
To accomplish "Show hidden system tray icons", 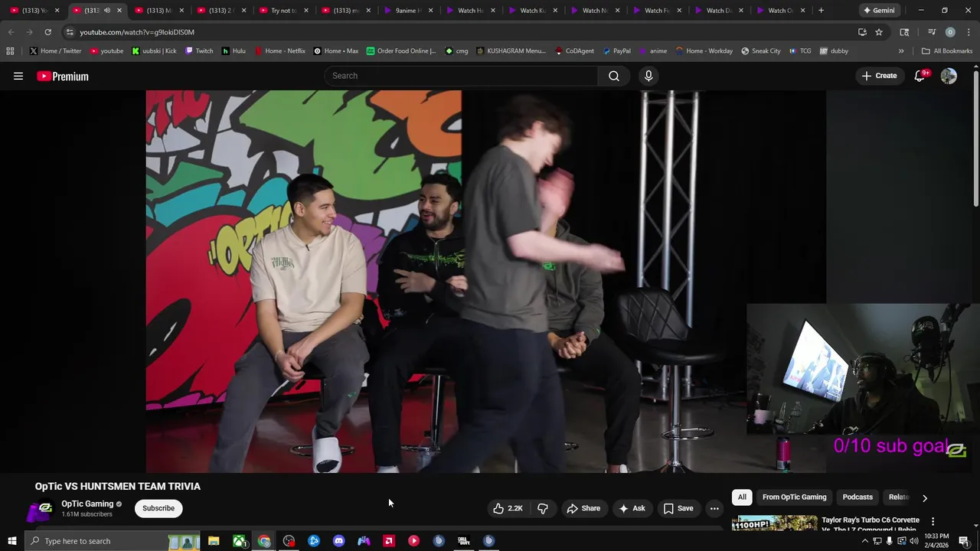I will coord(865,541).
